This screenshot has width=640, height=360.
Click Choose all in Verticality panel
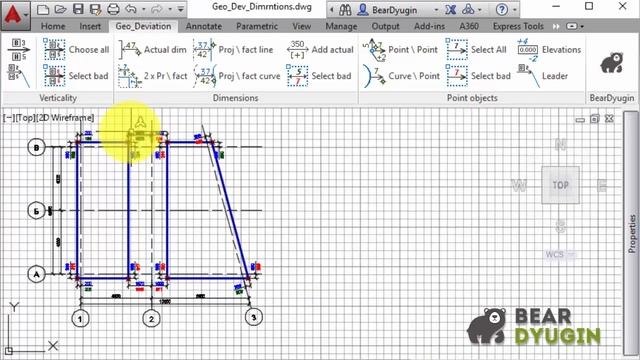[x=77, y=50]
